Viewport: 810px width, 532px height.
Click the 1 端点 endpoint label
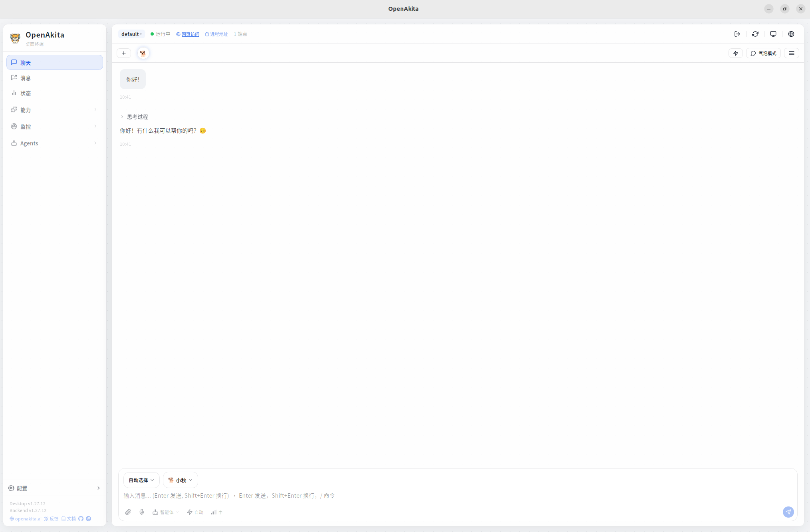240,34
